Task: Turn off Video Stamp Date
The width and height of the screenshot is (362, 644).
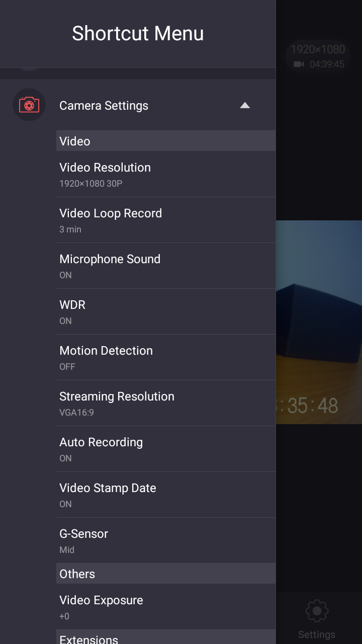Action: [166, 495]
